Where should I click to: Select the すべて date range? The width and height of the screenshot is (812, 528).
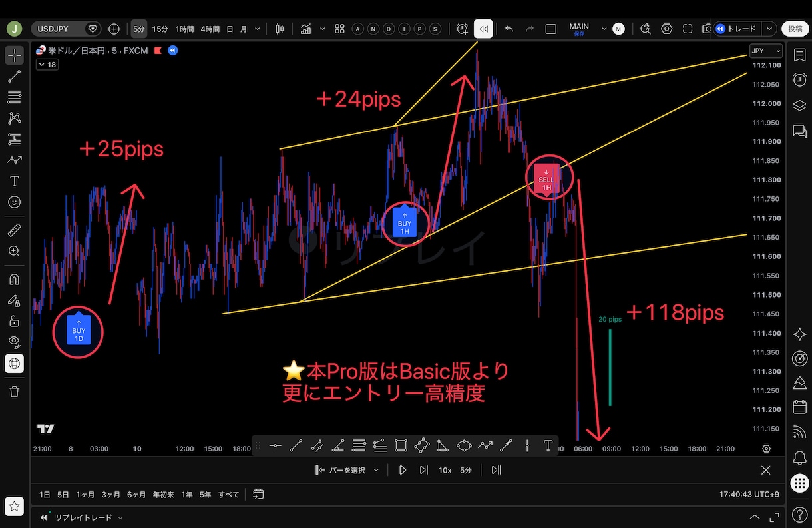(228, 495)
